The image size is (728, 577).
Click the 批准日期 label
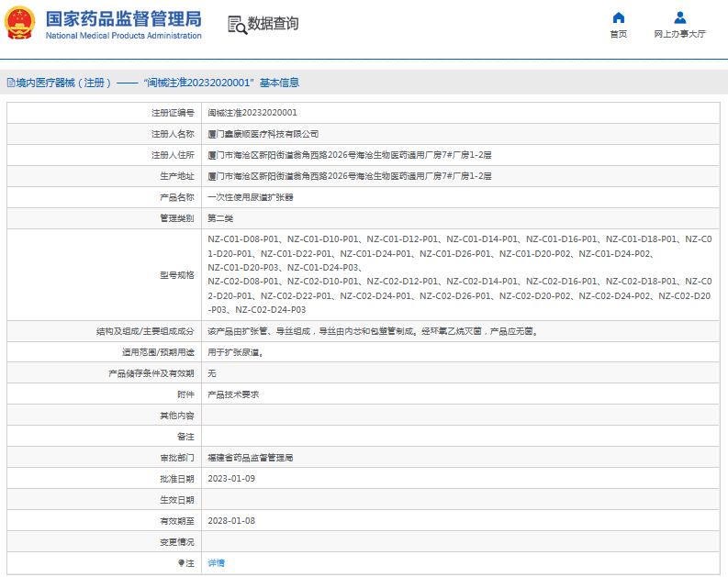177,479
